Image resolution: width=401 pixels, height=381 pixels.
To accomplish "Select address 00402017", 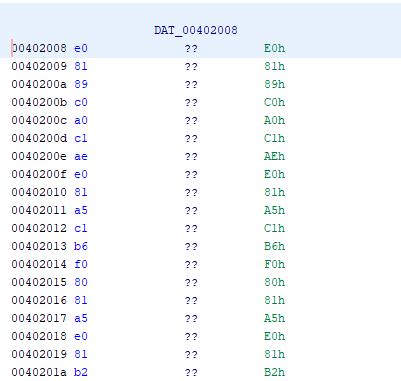I will pyautogui.click(x=39, y=318).
